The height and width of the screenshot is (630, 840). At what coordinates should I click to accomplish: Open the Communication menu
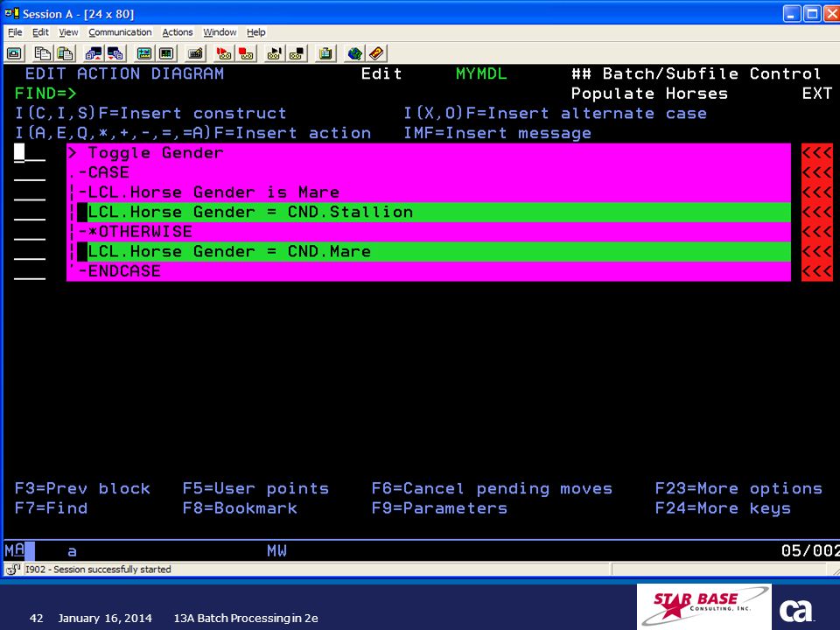(120, 32)
